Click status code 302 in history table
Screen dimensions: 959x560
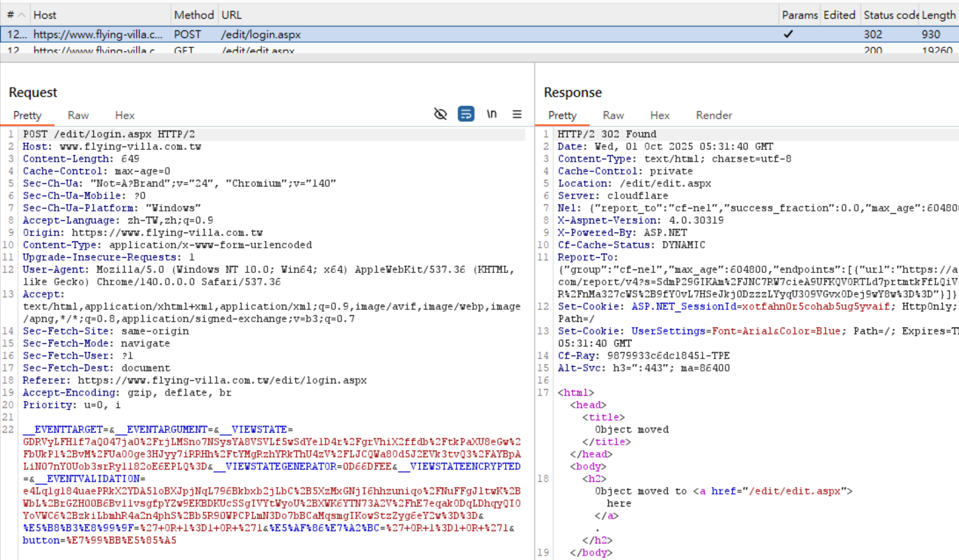click(x=872, y=35)
